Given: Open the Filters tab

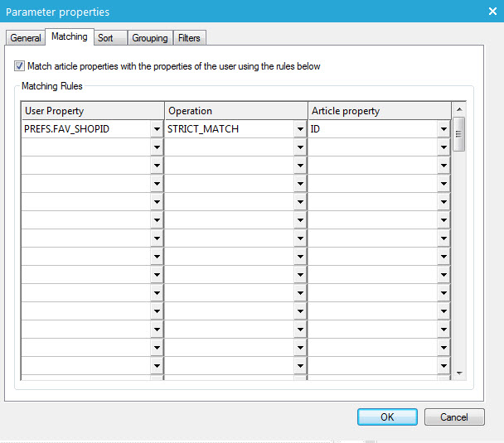Looking at the screenshot, I should (189, 38).
